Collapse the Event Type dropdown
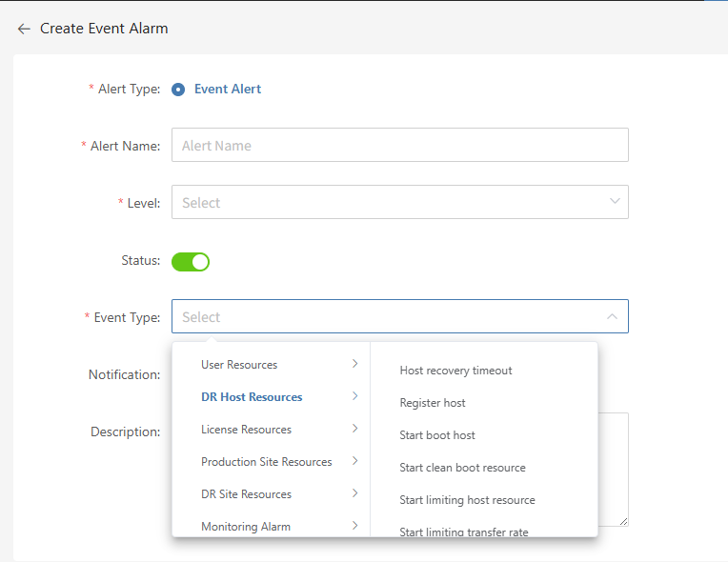Screen dimensions: 728x562 (612, 316)
